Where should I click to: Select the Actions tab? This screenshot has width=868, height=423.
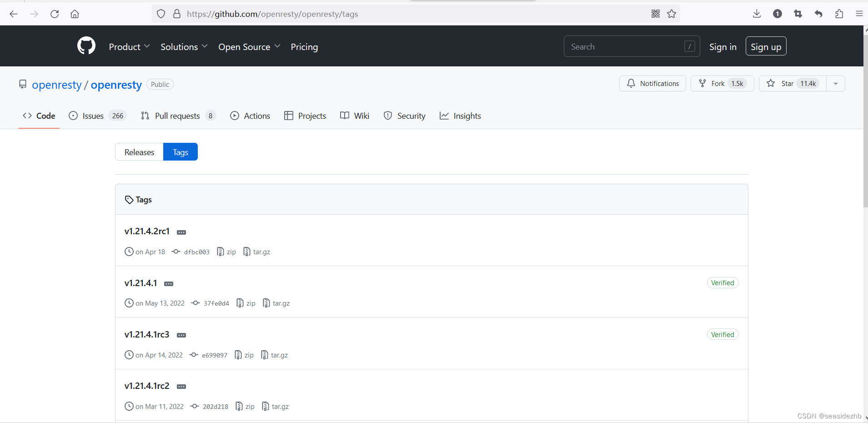pyautogui.click(x=250, y=116)
